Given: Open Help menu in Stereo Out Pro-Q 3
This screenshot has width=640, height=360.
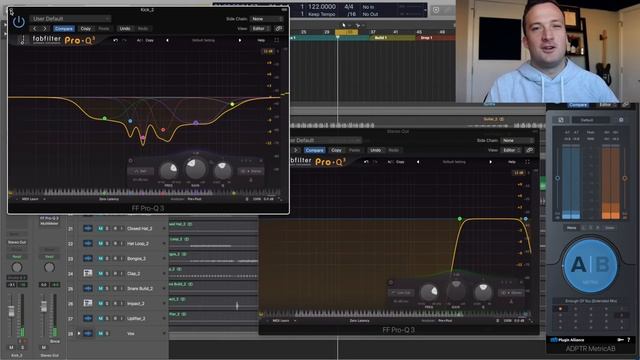Looking at the screenshot, I should 512,162.
